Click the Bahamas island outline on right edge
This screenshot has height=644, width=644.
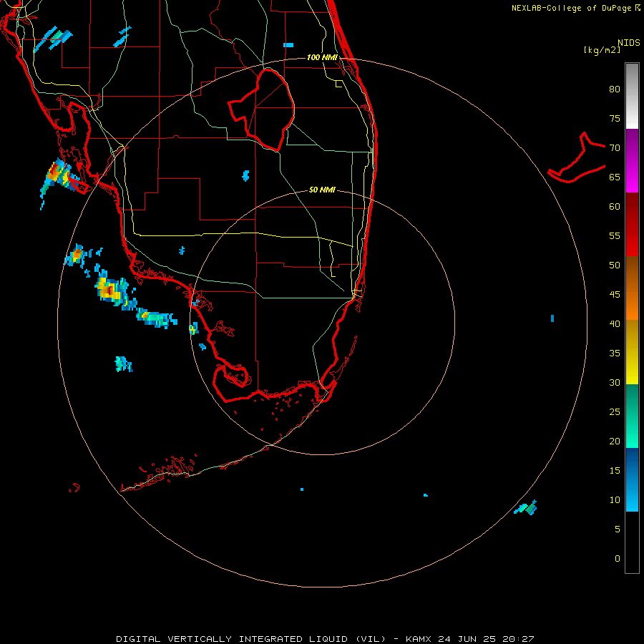[x=577, y=158]
